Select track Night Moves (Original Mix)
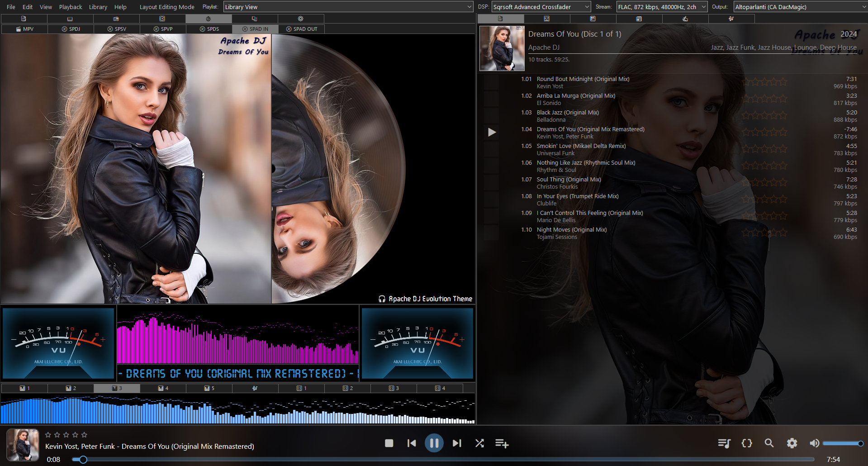Screen dimensions: 868x466 (572, 229)
